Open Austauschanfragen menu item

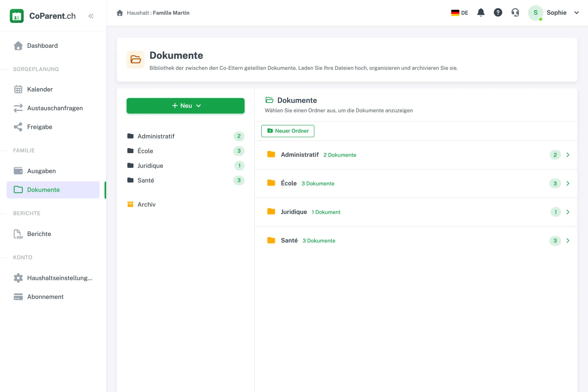click(53, 108)
